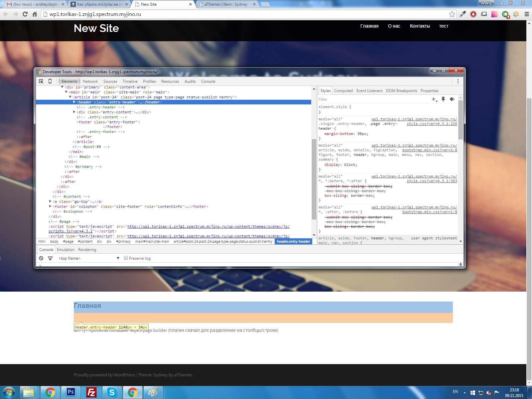The width and height of the screenshot is (532, 399).
Task: Switch to the Network panel
Action: [90, 81]
